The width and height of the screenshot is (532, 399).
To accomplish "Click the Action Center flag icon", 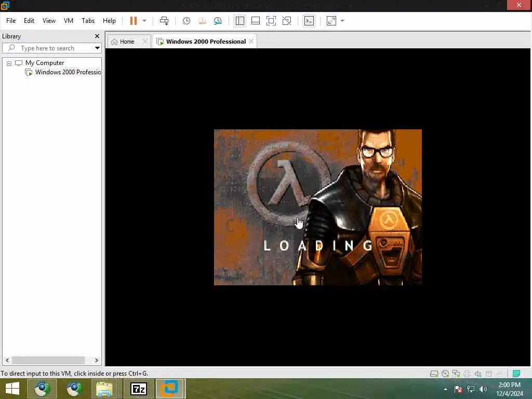I will pos(458,389).
